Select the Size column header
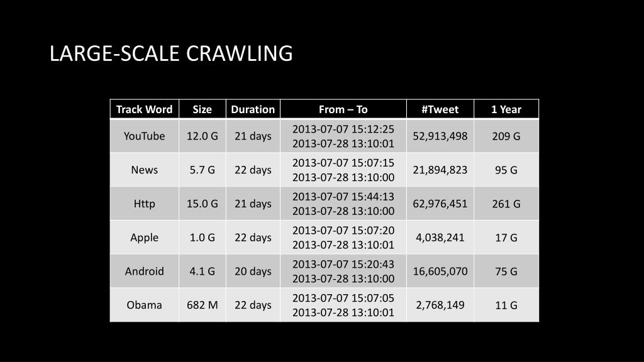Screen dimensions: 644x362 coord(202,109)
